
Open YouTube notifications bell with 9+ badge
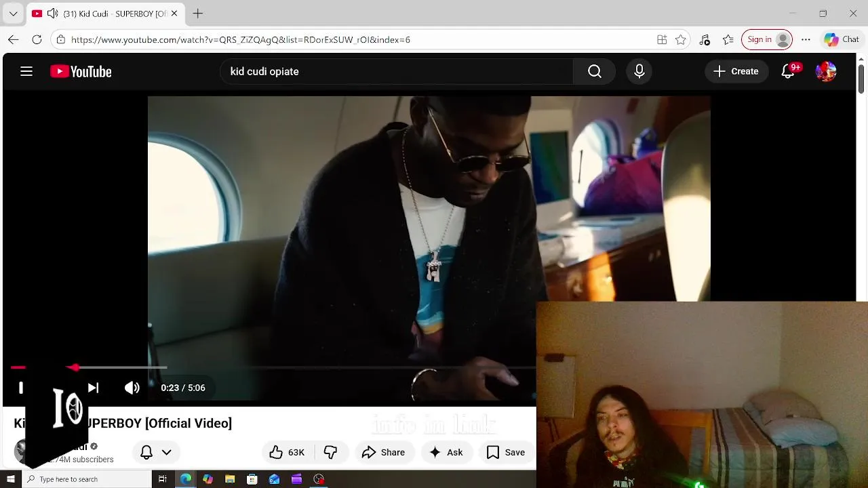pos(789,71)
